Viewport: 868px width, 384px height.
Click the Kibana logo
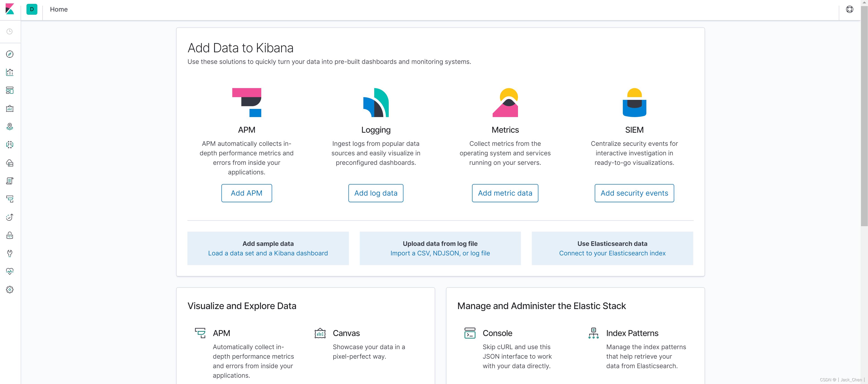[10, 9]
